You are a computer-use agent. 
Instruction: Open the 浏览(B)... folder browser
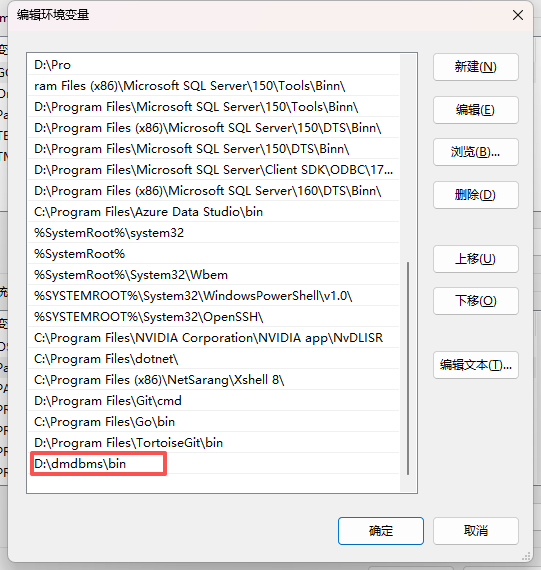point(476,152)
